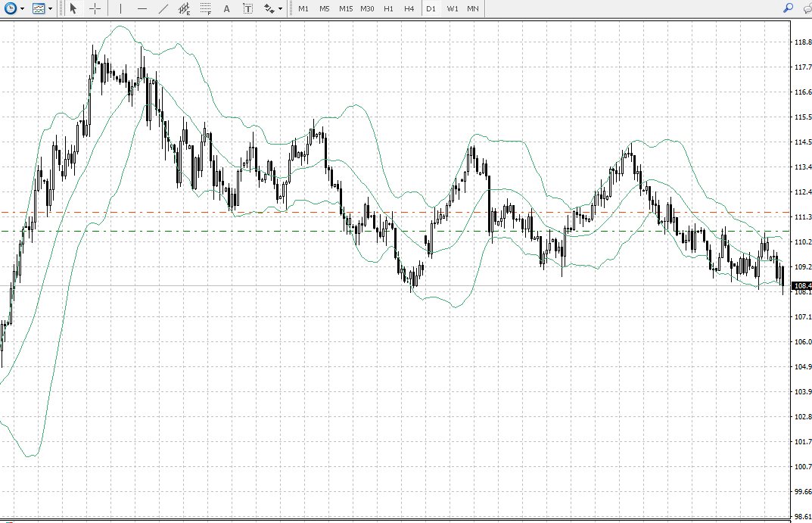
Task: Select the D1 daily timeframe
Action: pyautogui.click(x=431, y=9)
